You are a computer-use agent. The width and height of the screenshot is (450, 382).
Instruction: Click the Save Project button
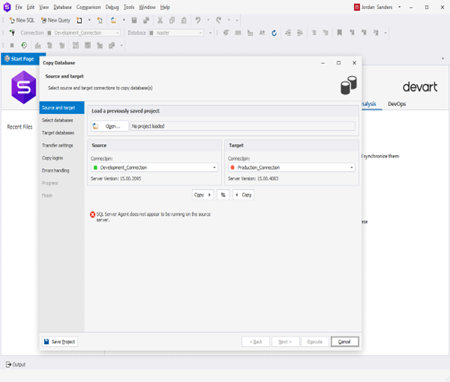pyautogui.click(x=60, y=342)
